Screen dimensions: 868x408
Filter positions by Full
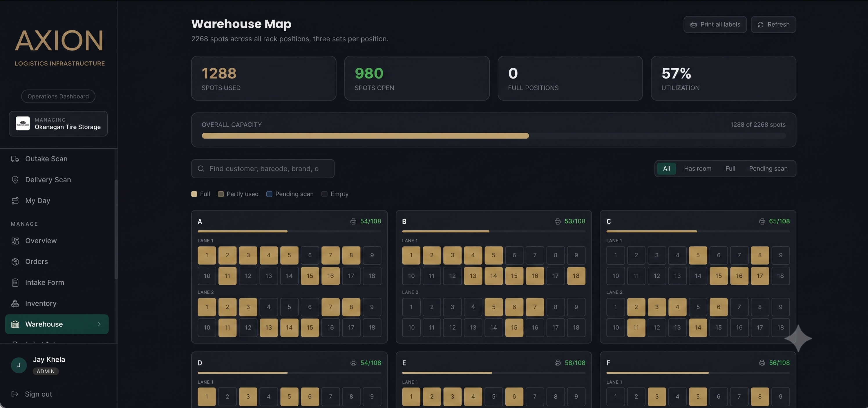tap(730, 169)
